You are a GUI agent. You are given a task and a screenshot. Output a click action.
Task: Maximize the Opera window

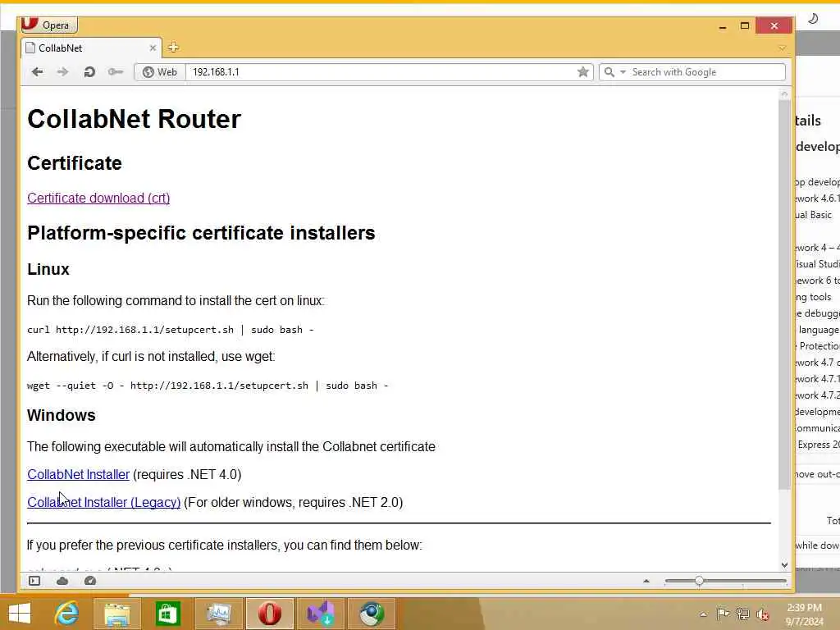pyautogui.click(x=745, y=25)
